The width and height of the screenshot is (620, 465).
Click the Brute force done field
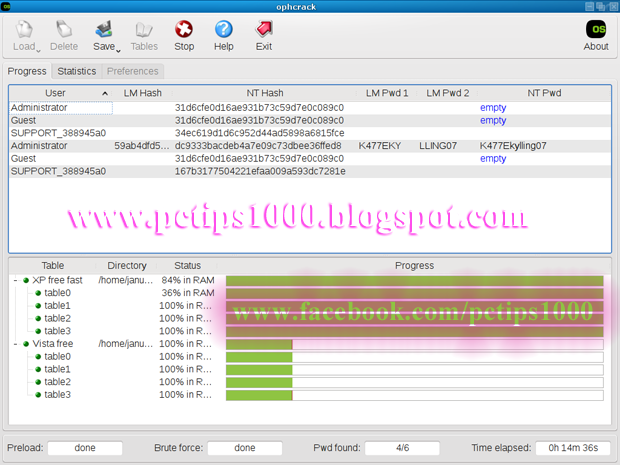tap(245, 448)
